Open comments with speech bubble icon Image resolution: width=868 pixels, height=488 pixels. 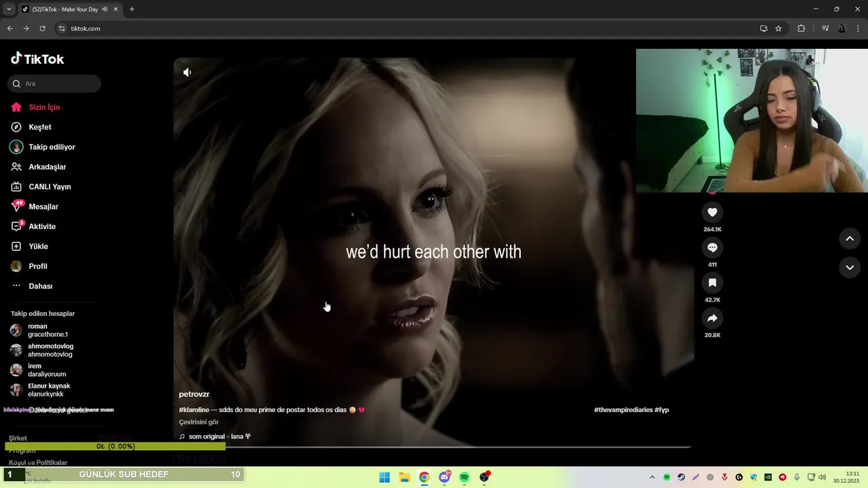[712, 247]
